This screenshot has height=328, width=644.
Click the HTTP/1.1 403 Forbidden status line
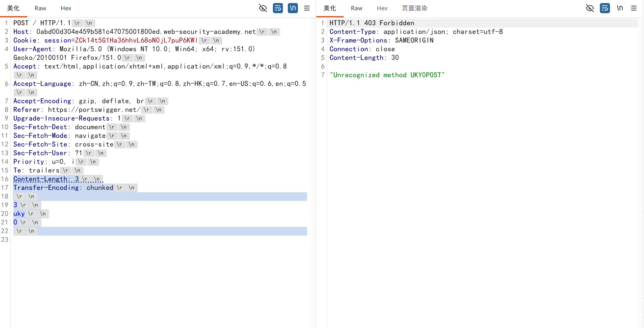372,23
